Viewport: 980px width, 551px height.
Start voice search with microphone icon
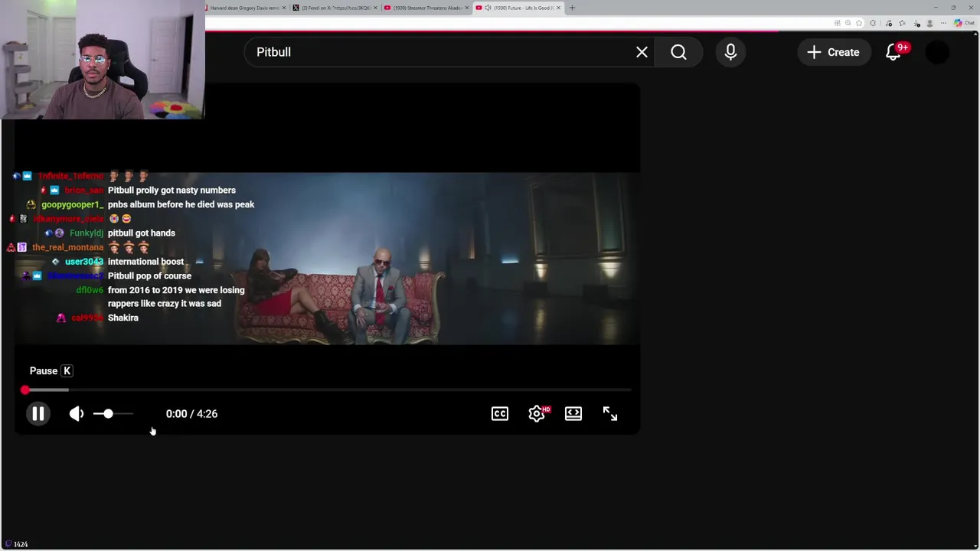pyautogui.click(x=730, y=52)
